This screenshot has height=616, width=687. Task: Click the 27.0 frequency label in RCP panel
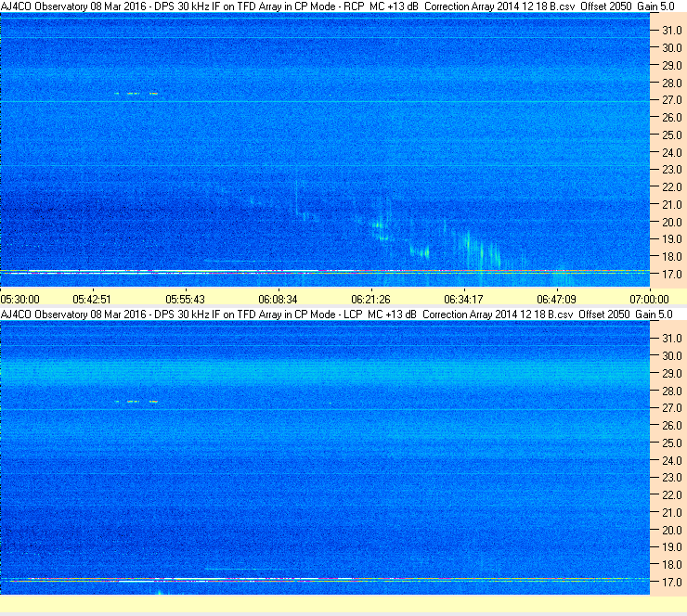[x=671, y=100]
